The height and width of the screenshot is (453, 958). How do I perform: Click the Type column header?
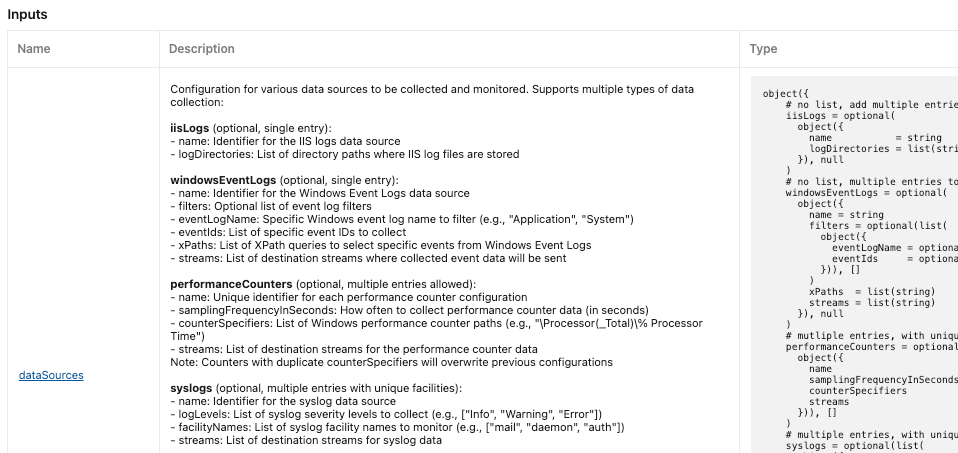(763, 49)
